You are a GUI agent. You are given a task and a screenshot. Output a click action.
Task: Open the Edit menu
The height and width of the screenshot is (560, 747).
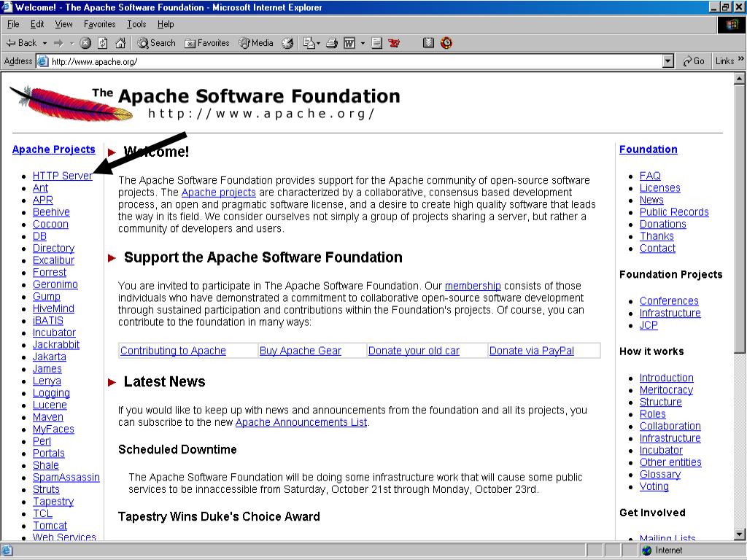point(37,24)
